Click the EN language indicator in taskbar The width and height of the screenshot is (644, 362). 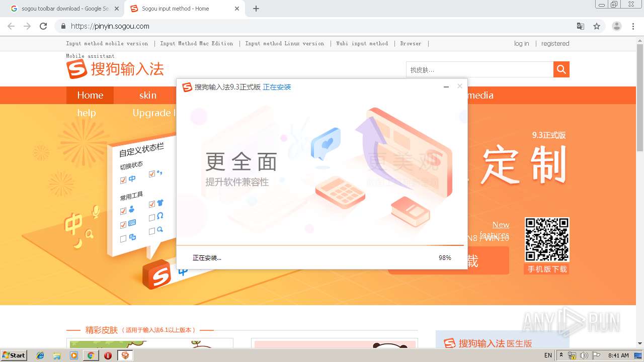[x=548, y=355]
